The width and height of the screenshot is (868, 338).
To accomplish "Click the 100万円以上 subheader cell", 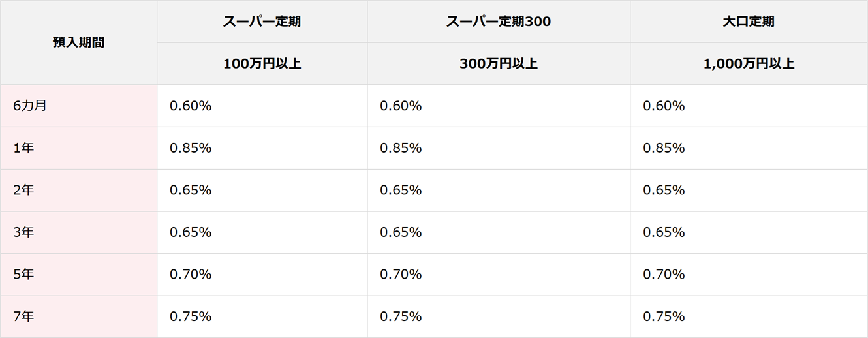I will (x=262, y=64).
